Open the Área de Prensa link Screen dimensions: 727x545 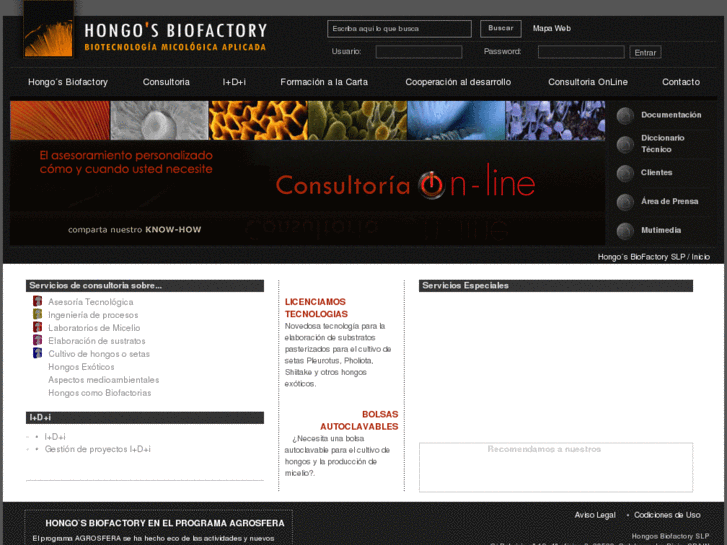(670, 201)
